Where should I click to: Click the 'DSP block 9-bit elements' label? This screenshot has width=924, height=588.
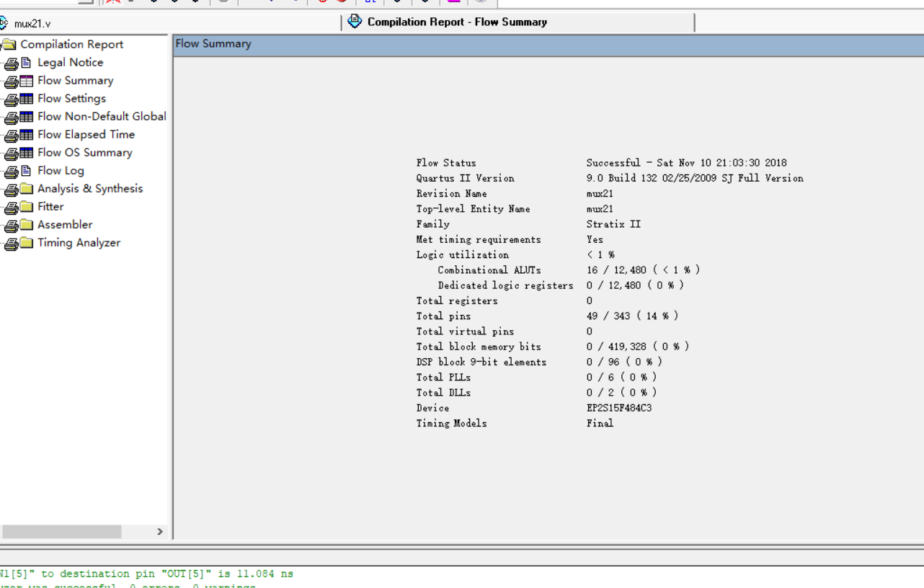[x=481, y=362]
